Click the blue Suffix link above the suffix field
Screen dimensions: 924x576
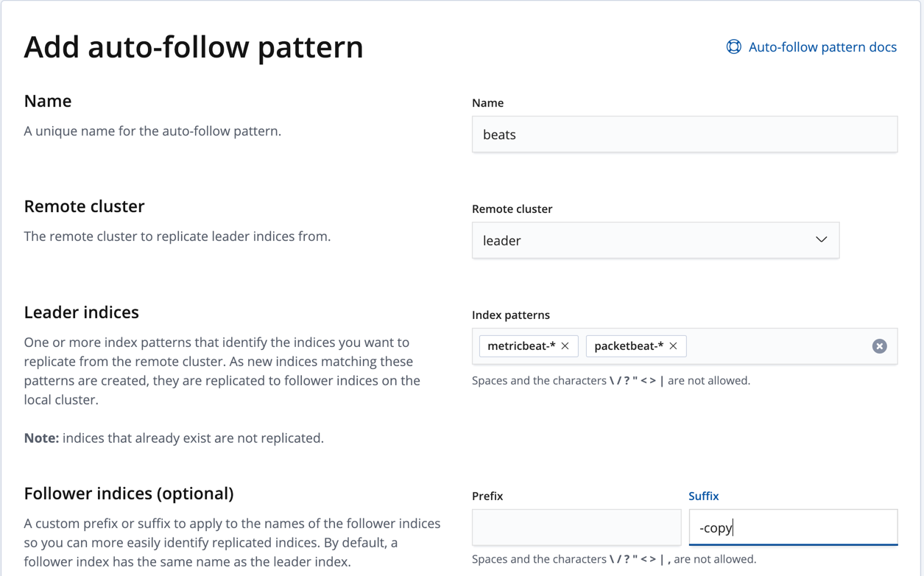click(x=703, y=496)
